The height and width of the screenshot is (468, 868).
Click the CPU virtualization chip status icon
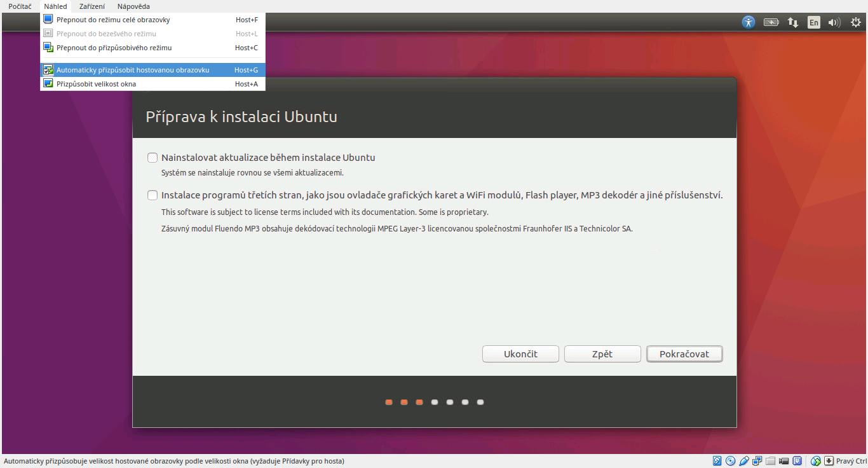[x=797, y=461]
